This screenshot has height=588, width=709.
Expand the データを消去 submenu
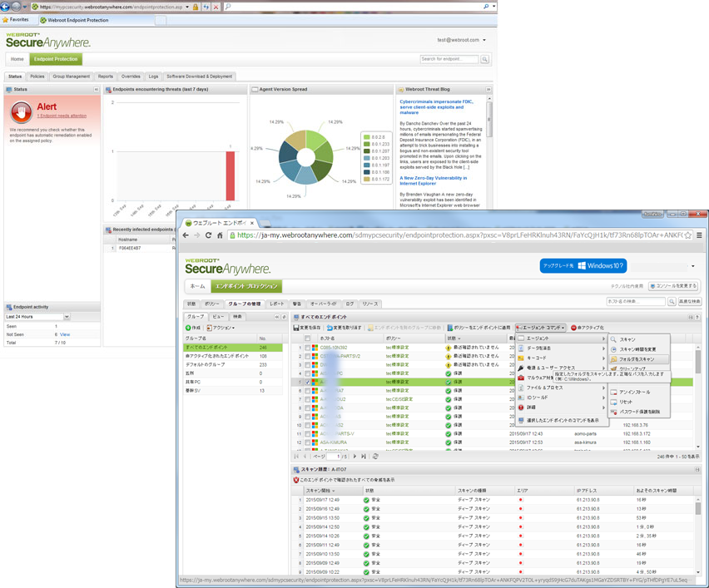(x=562, y=348)
